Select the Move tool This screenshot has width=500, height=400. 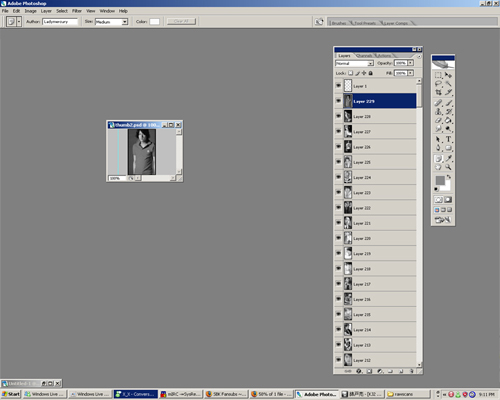449,75
